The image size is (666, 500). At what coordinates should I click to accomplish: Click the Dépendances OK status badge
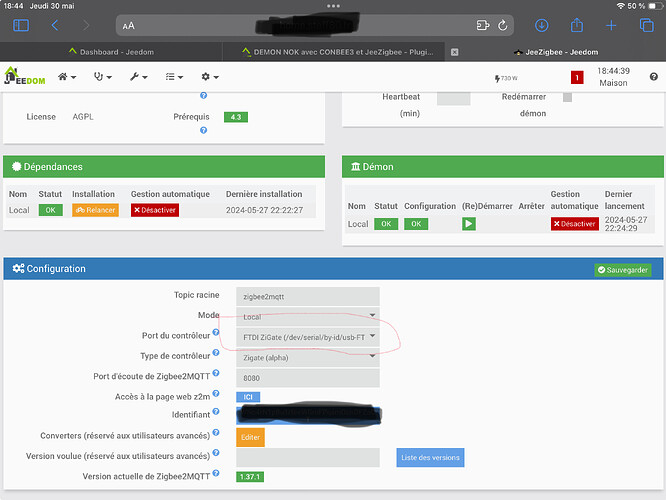tap(51, 210)
